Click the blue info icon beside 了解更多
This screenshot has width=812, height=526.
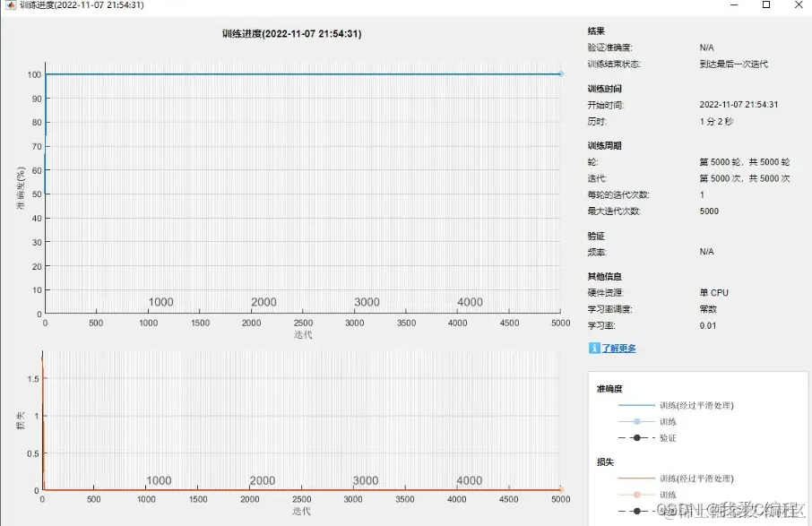coord(594,348)
